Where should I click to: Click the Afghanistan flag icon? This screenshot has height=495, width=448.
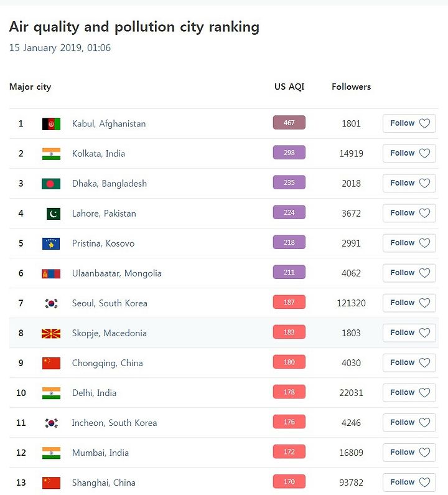point(51,124)
